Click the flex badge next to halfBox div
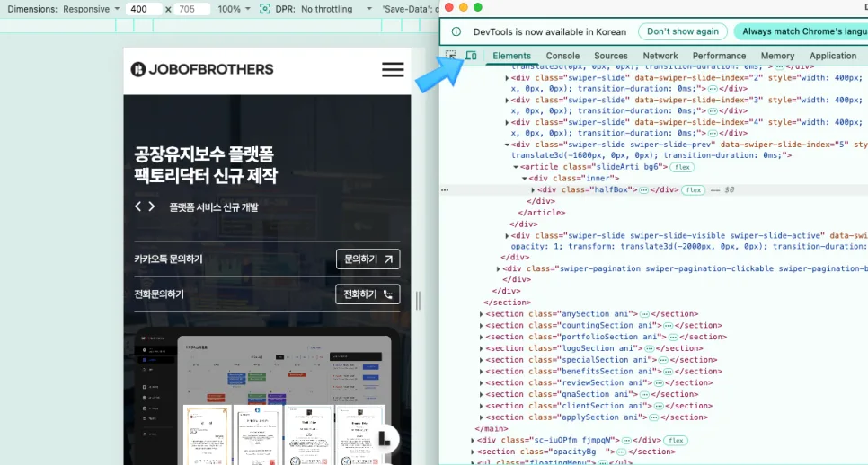 coord(693,189)
